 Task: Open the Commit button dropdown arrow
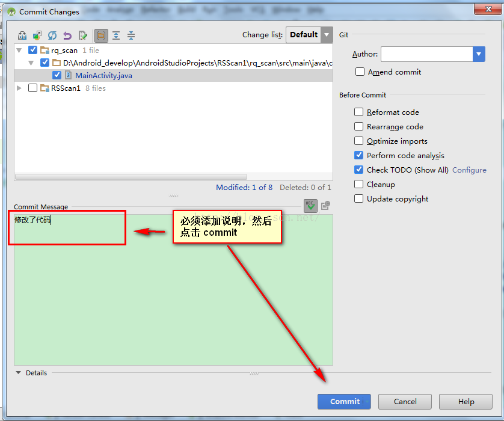pos(367,401)
